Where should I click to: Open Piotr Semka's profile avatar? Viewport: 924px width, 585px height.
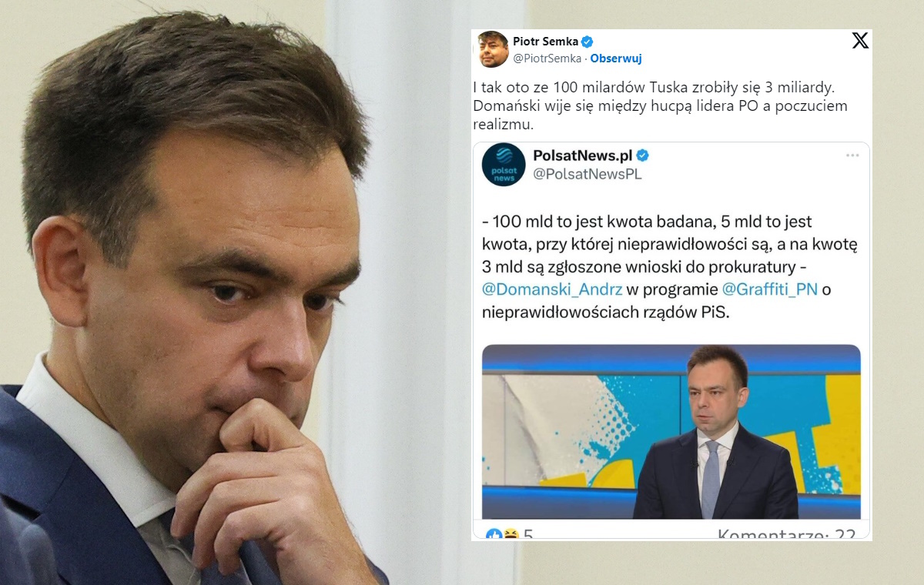493,49
